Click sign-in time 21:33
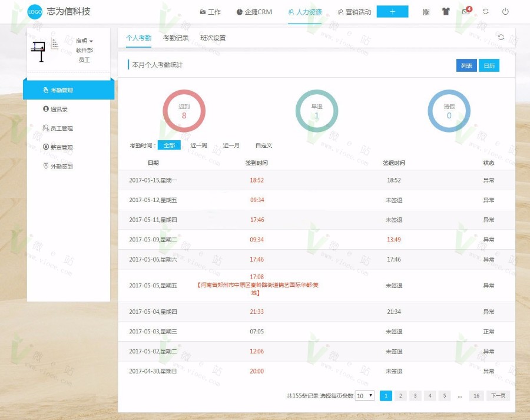 [x=257, y=312]
